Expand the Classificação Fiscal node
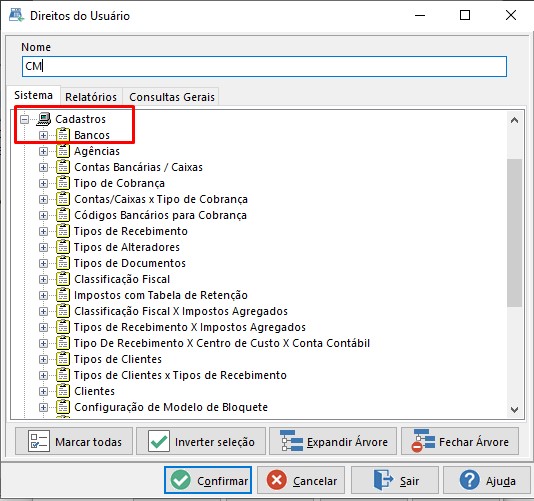The image size is (534, 501). pyautogui.click(x=43, y=279)
